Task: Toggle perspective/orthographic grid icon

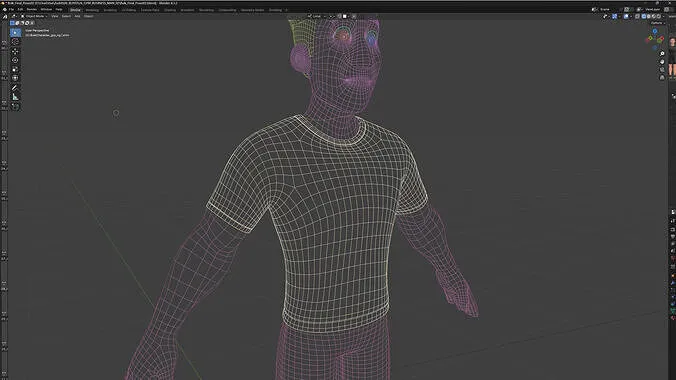Action: click(x=662, y=78)
